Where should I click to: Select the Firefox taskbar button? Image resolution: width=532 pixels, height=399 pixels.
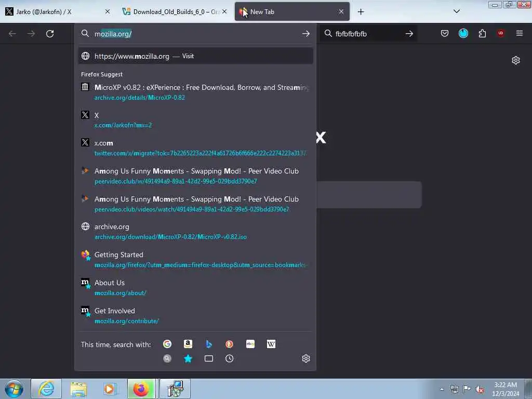141,389
